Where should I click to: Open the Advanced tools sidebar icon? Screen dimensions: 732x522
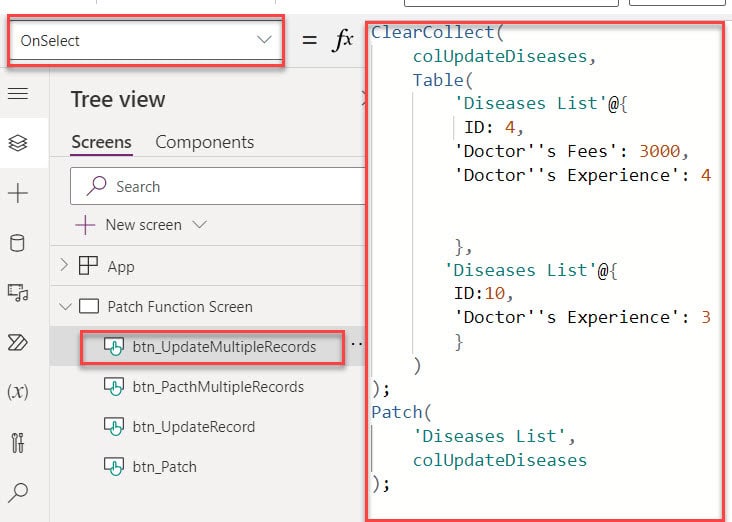pyautogui.click(x=18, y=442)
